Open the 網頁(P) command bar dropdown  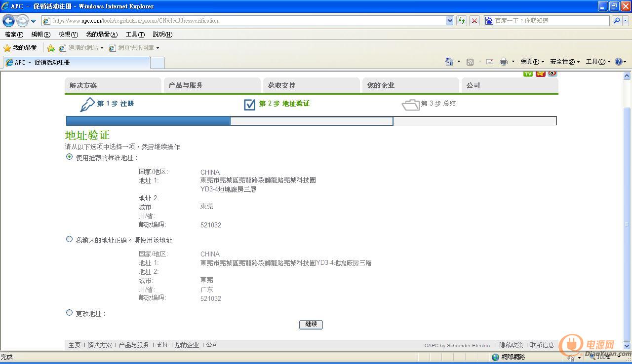[x=532, y=62]
